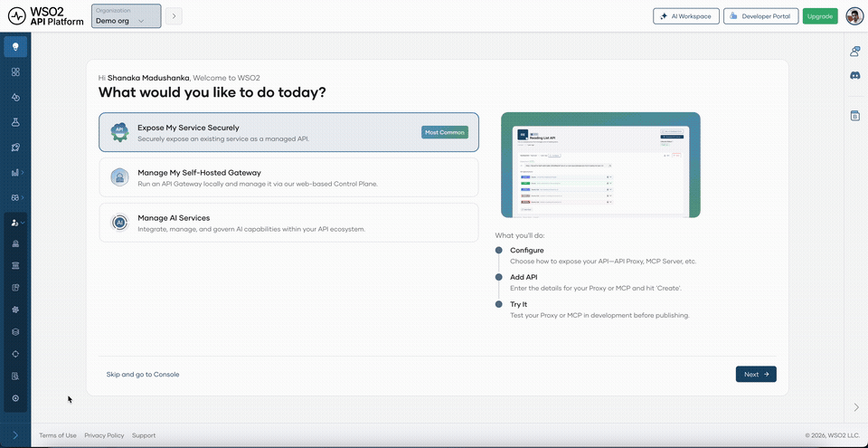Select the gear cog sidebar icon
Image resolution: width=868 pixels, height=448 pixels.
pos(15,310)
